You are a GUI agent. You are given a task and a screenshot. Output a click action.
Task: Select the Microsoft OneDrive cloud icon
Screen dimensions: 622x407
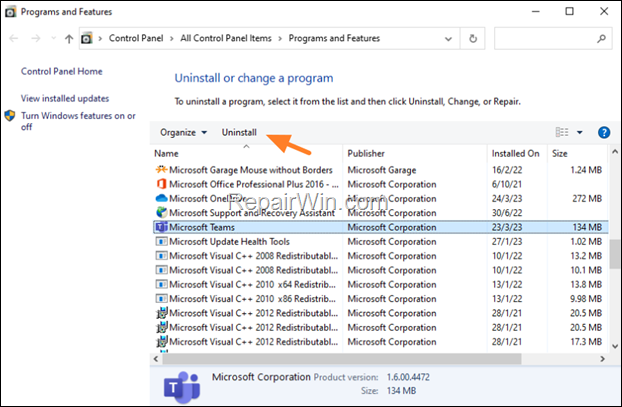pyautogui.click(x=161, y=198)
